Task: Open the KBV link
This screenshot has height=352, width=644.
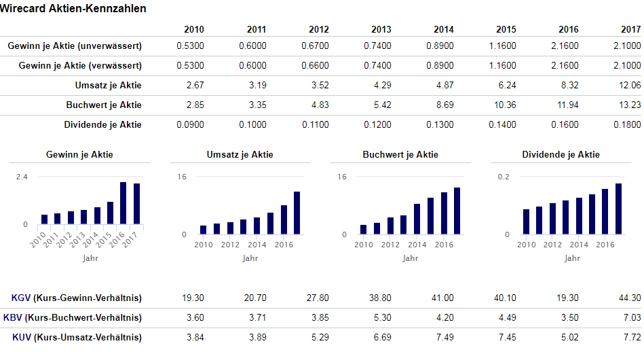Action: 13,317
